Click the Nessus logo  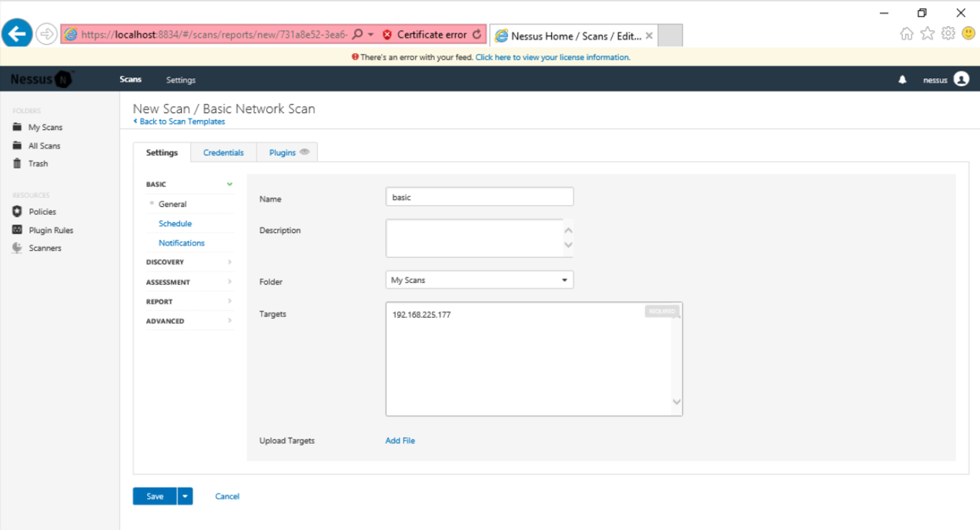pyautogui.click(x=42, y=79)
